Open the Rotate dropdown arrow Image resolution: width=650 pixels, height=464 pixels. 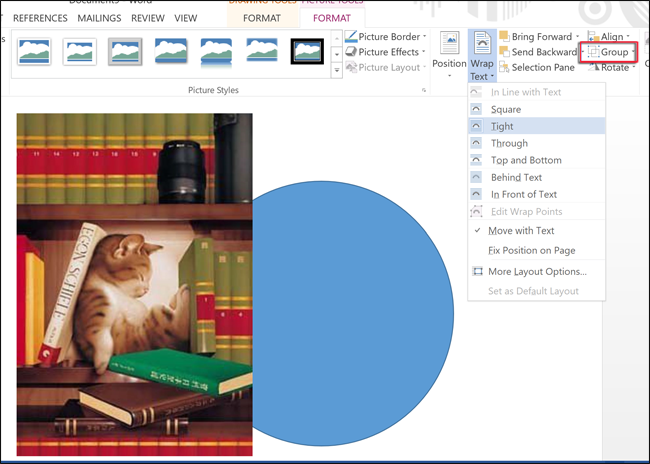click(x=634, y=67)
